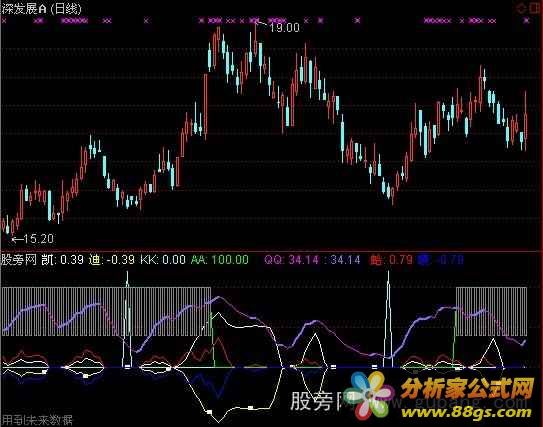Click the green AA: 100.00 value
The image size is (543, 427).
coord(220,260)
